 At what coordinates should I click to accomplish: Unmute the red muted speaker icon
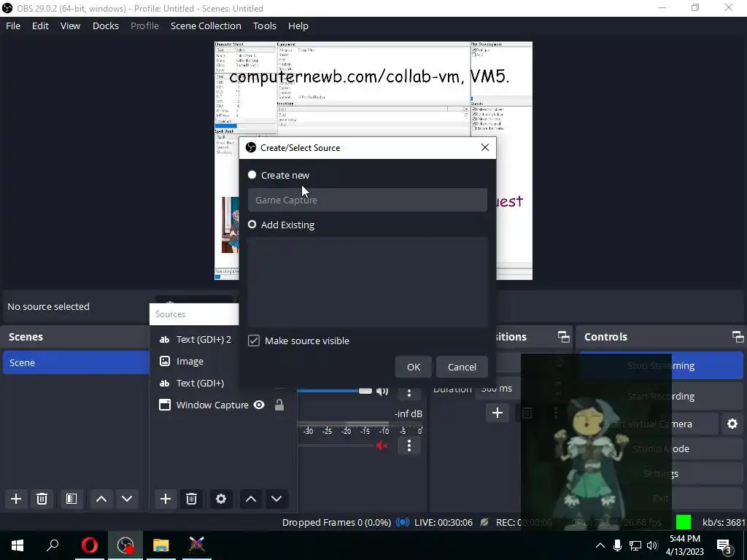point(382,446)
